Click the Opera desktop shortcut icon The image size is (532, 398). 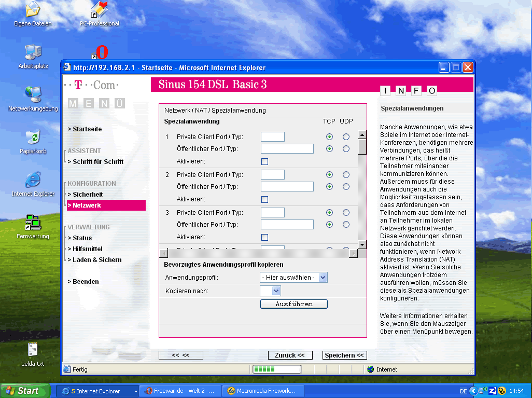coord(100,52)
